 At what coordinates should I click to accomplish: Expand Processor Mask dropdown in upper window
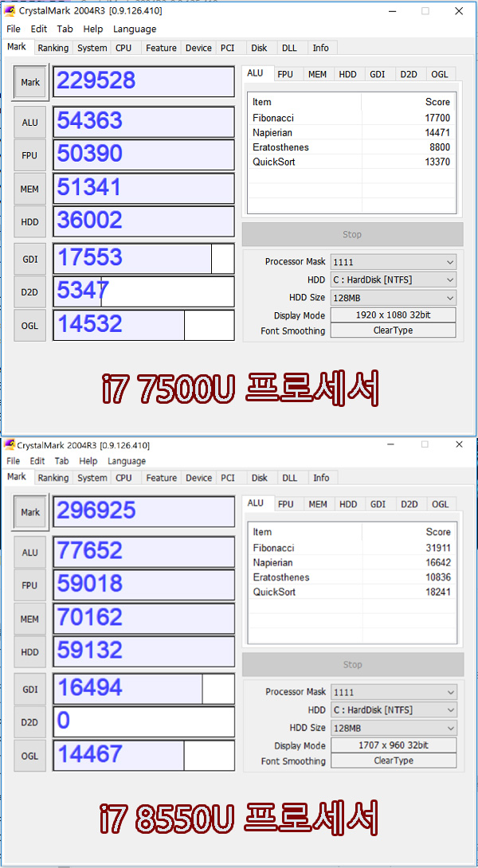click(x=394, y=262)
